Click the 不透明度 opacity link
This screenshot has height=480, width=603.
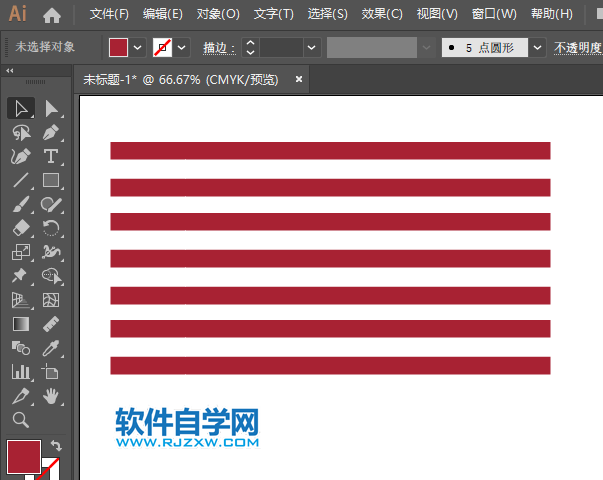coord(578,48)
